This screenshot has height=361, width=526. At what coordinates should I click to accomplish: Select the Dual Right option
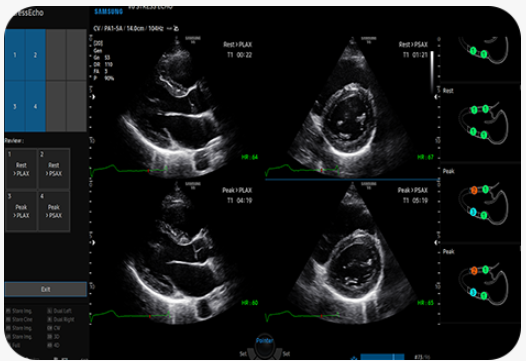(x=61, y=320)
